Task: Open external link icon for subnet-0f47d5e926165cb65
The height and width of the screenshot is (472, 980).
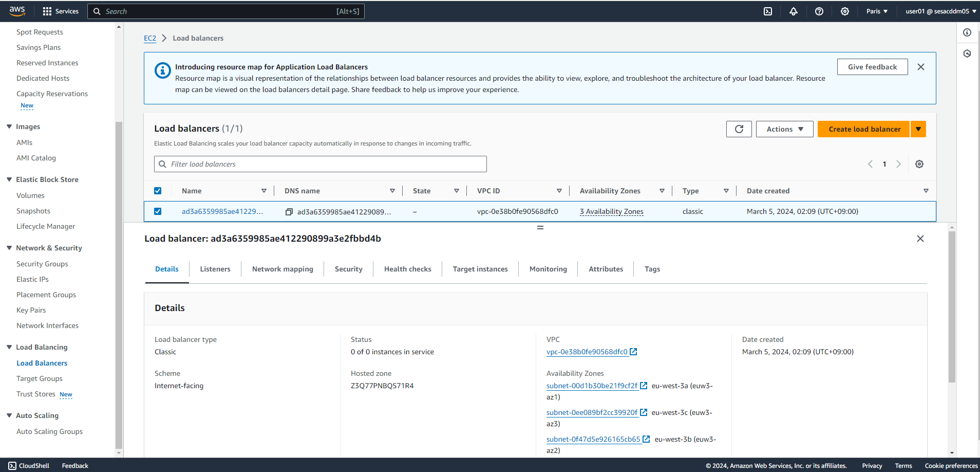Action: click(647, 439)
